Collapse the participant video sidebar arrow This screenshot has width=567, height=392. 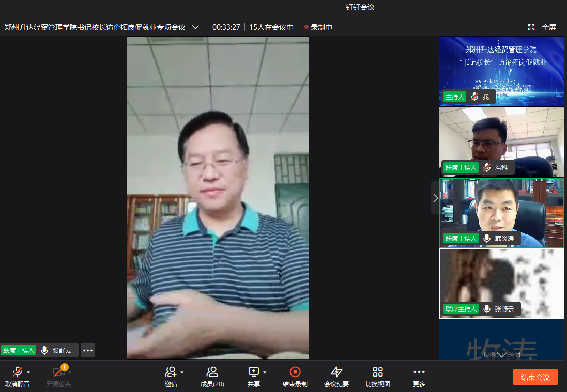point(435,198)
